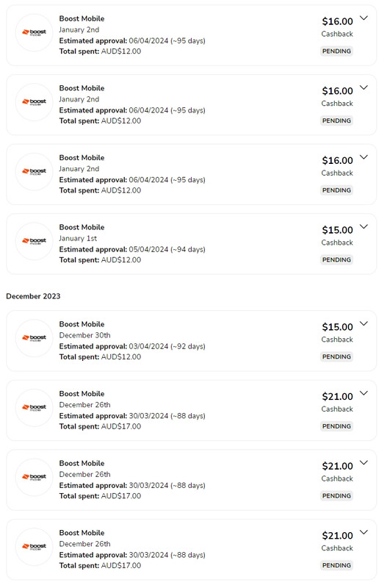The width and height of the screenshot is (379, 588).
Task: Click the PENDING badge on the December 30th entry
Action: pos(336,356)
